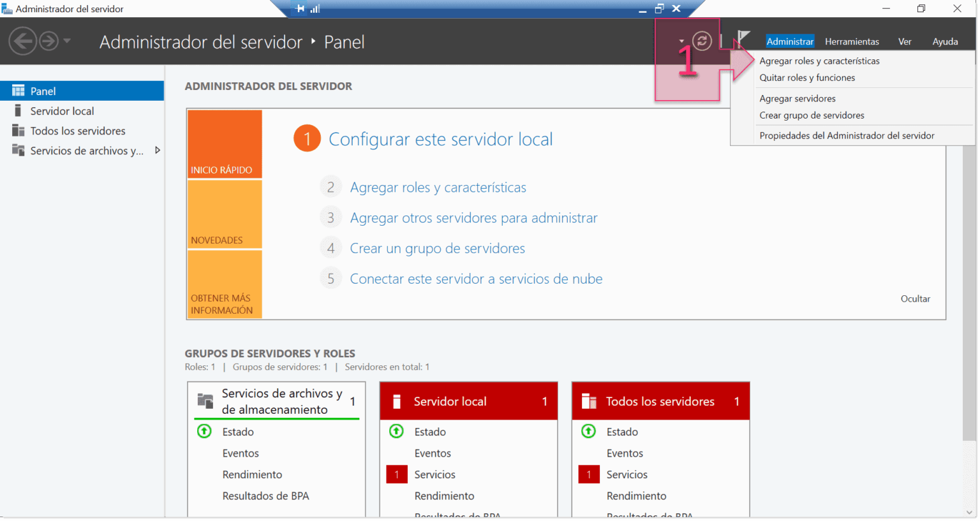Click the green Estado status icon on Servidor local tile
The height and width of the screenshot is (521, 980).
click(x=396, y=432)
